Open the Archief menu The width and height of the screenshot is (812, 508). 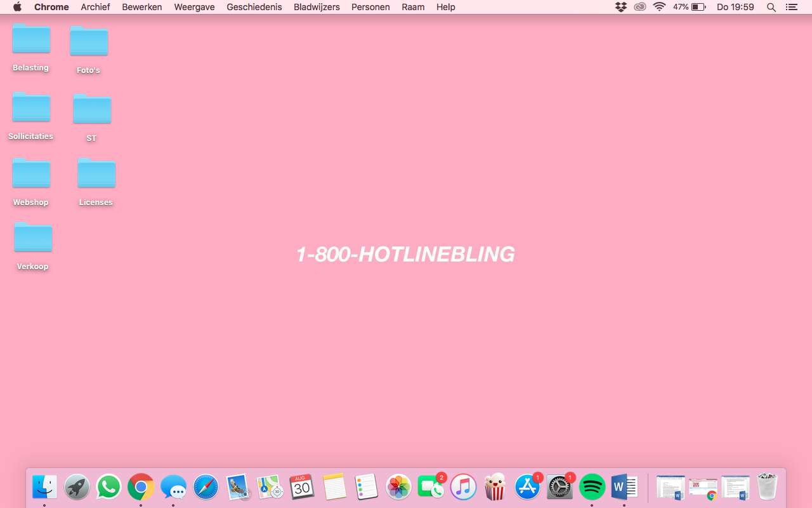(95, 7)
